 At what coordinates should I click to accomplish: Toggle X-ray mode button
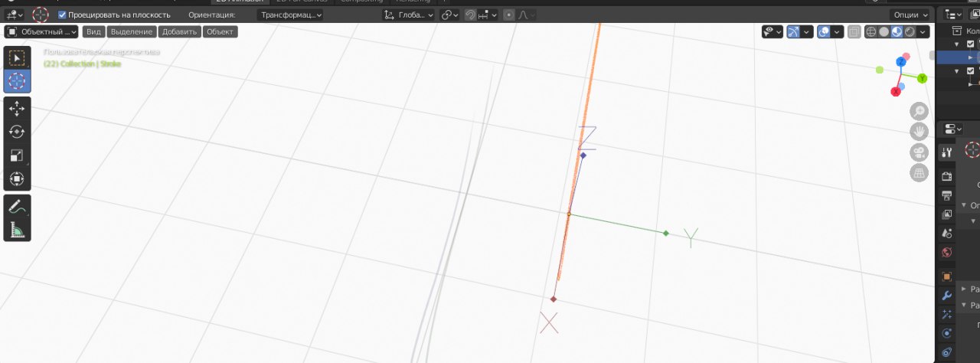coord(854,31)
